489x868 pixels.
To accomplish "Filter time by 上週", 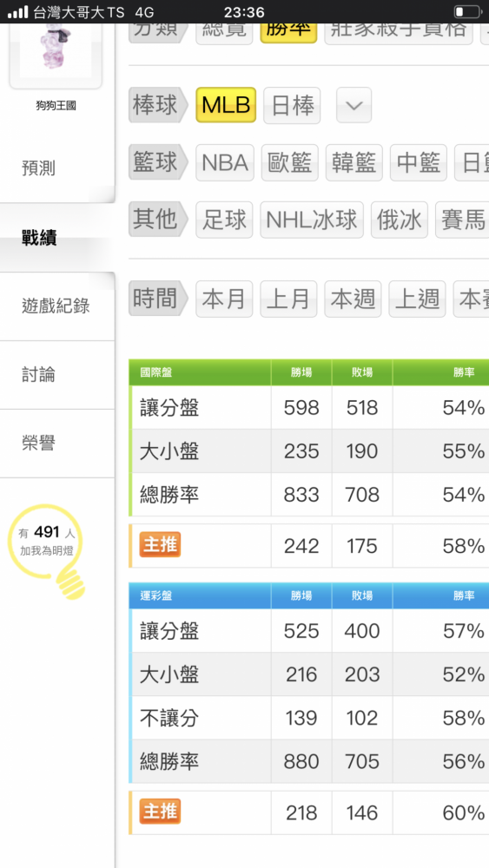I will pos(417,299).
